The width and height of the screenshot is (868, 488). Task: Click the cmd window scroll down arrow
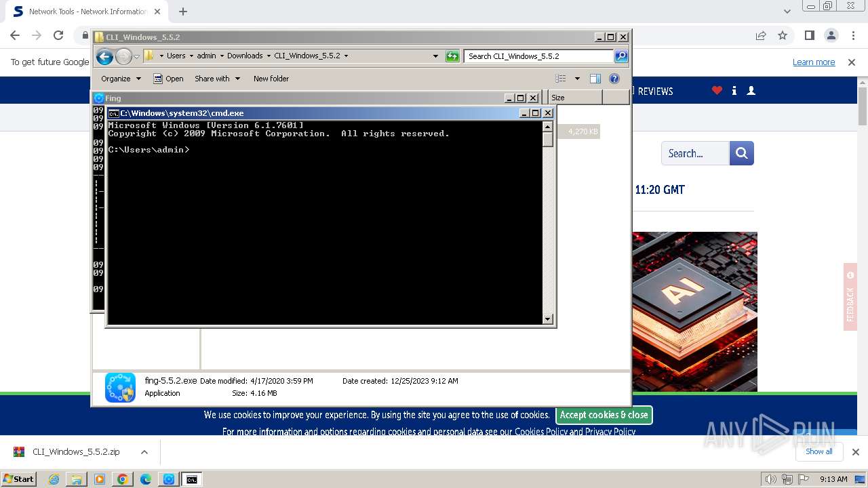pyautogui.click(x=547, y=319)
